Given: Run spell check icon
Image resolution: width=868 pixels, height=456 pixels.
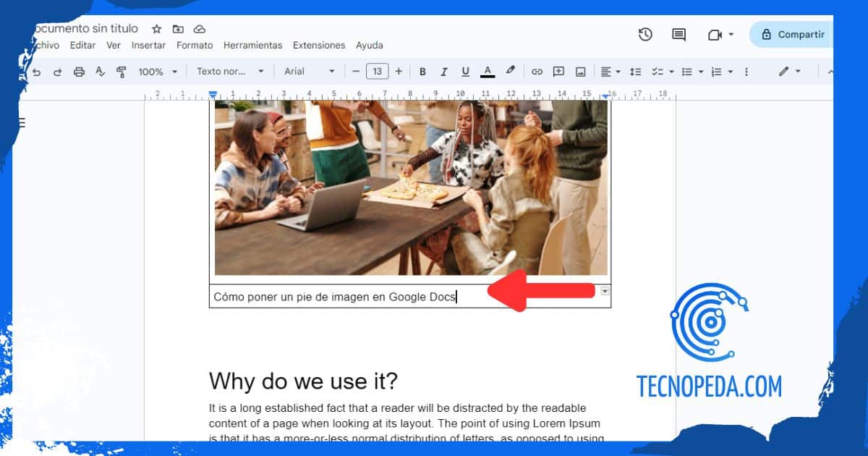Looking at the screenshot, I should pos(101,72).
